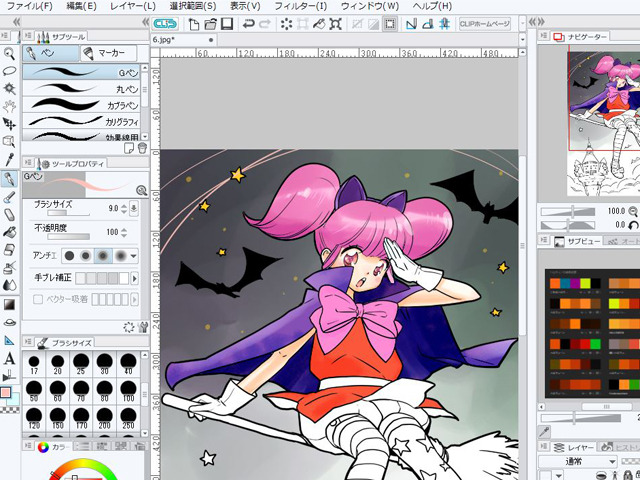The image size is (640, 480).
Task: Click the Open file folder icon
Action: pyautogui.click(x=211, y=24)
